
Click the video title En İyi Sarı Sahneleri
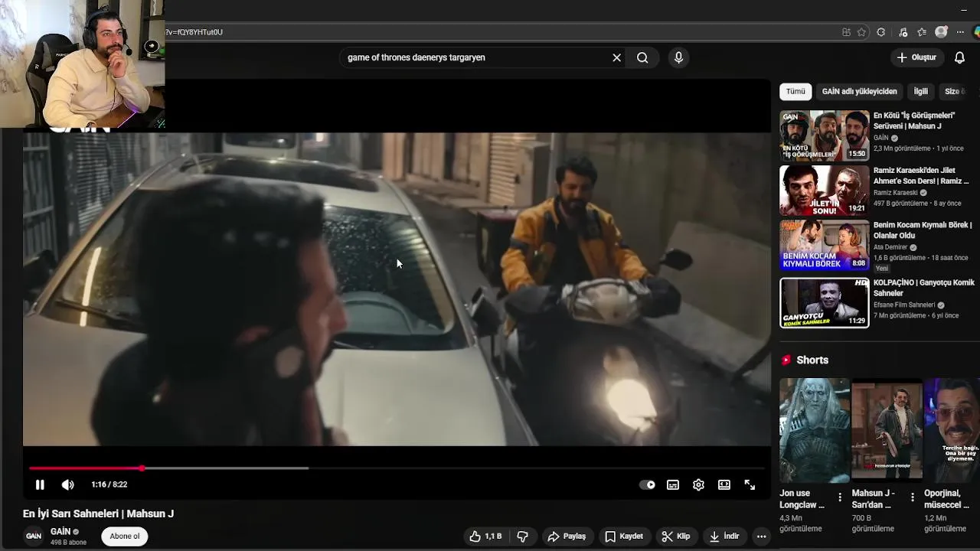(x=98, y=514)
